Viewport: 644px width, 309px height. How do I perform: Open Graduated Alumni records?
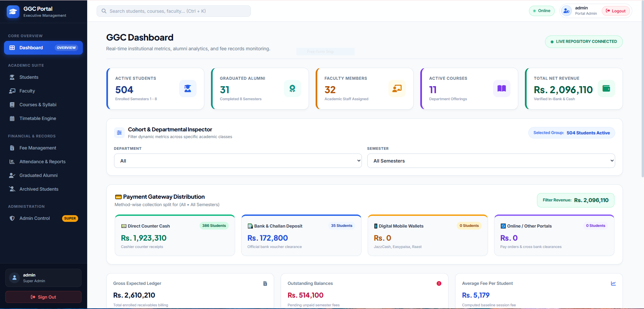(43, 175)
